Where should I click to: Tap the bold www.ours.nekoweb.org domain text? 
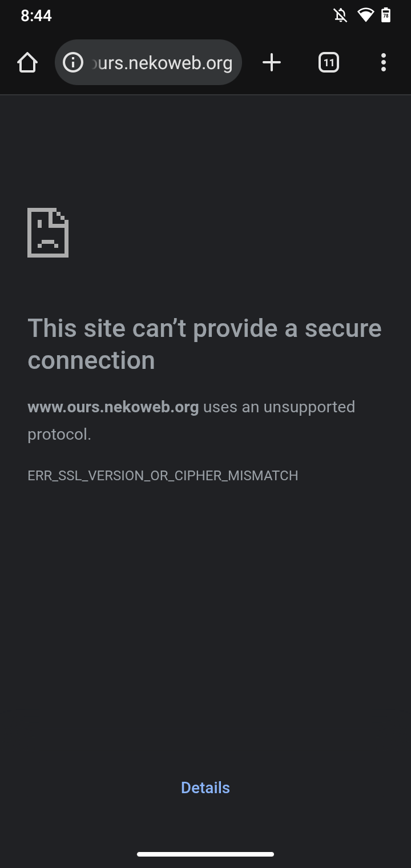tap(113, 407)
